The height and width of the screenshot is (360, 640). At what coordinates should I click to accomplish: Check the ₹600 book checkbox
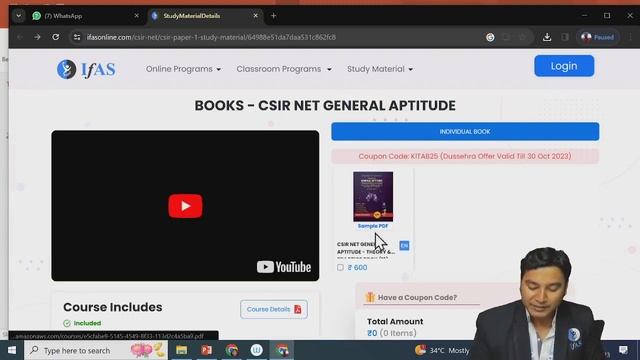340,267
